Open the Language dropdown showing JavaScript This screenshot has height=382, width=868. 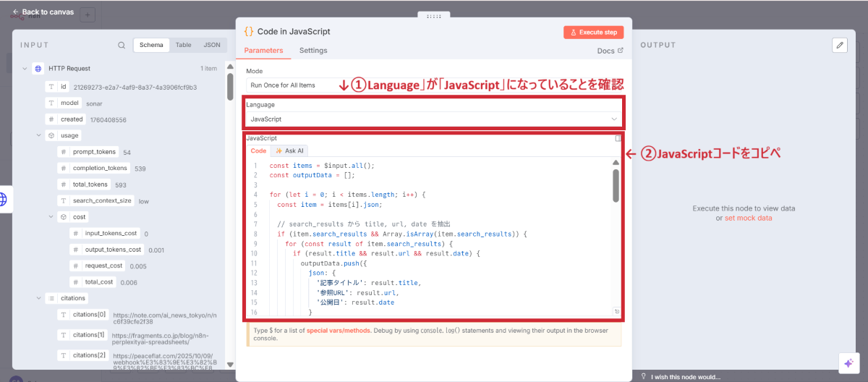(433, 119)
